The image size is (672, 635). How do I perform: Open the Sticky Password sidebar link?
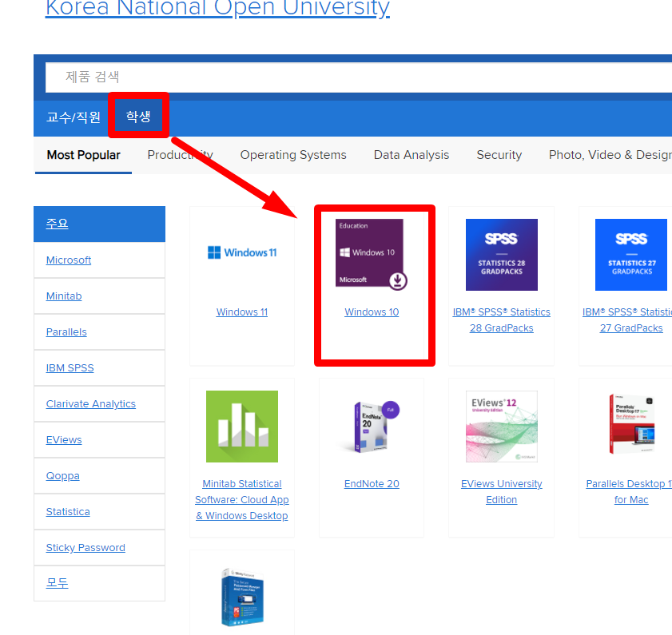pyautogui.click(x=85, y=548)
